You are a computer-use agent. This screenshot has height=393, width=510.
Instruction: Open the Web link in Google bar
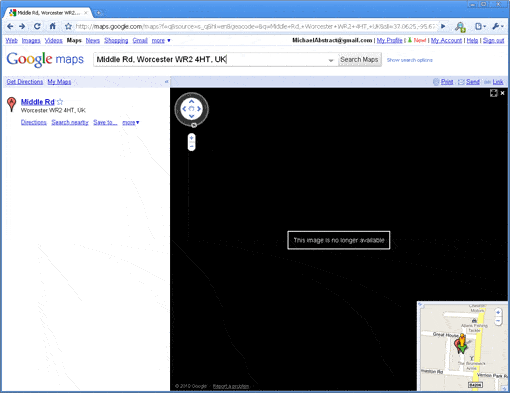(12, 40)
